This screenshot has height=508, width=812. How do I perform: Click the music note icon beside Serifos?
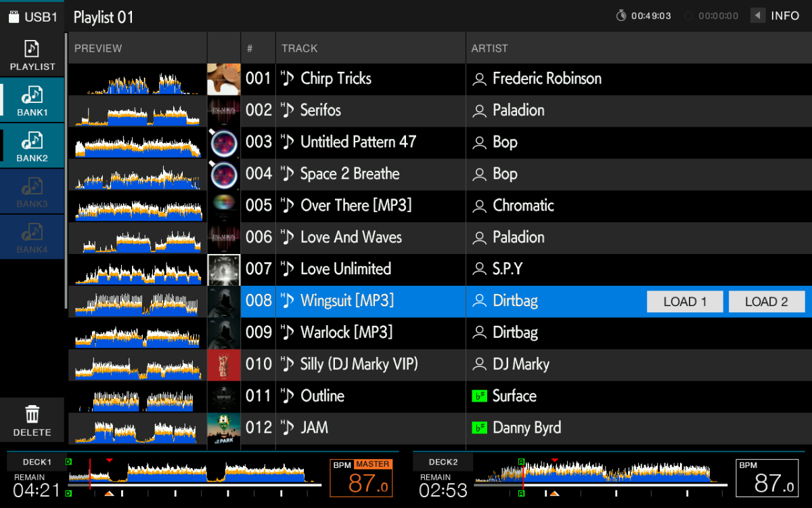coord(286,110)
